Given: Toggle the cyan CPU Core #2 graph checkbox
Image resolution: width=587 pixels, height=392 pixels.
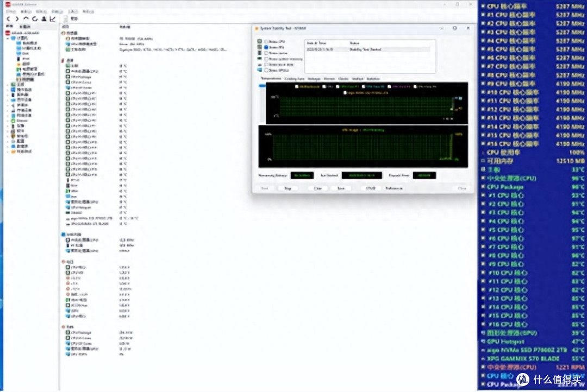Looking at the screenshot, I should coord(364,86).
